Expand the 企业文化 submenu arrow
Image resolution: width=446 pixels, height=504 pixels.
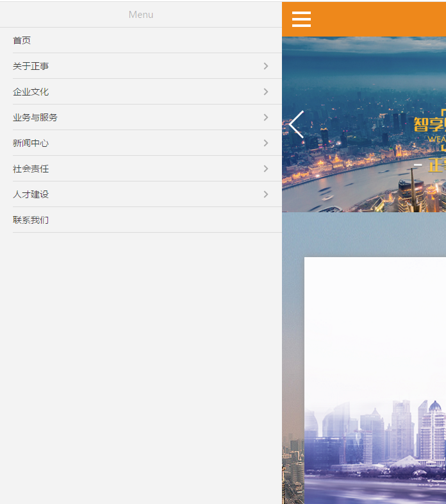[x=266, y=92]
